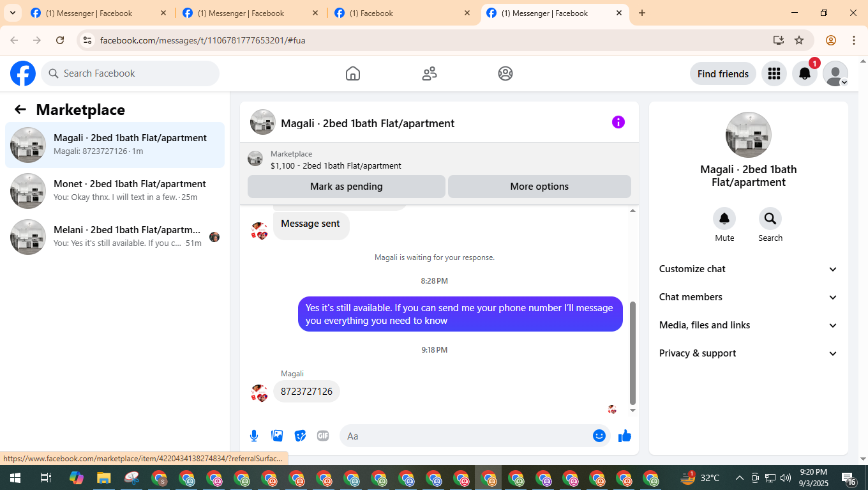The image size is (868, 490).
Task: Open the tab search dropdown arrow
Action: (13, 13)
